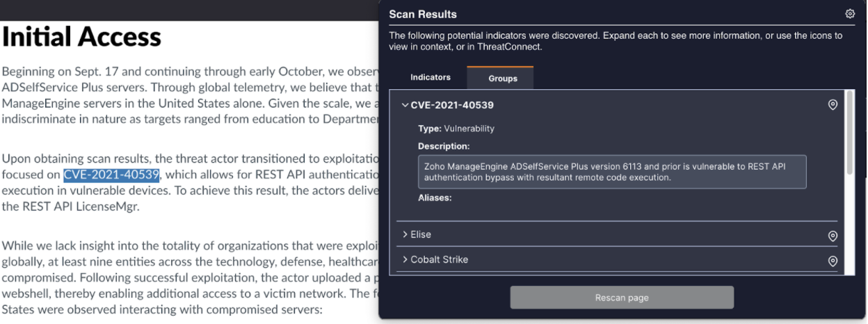Click the Rescan page button
Viewport: 868px width, 324px height.
pos(622,298)
